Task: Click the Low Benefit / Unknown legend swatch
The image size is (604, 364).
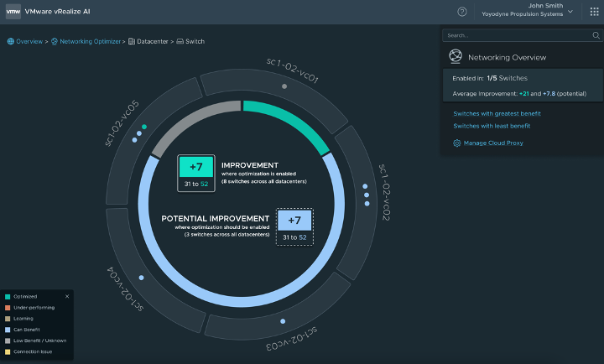Action: [8, 341]
